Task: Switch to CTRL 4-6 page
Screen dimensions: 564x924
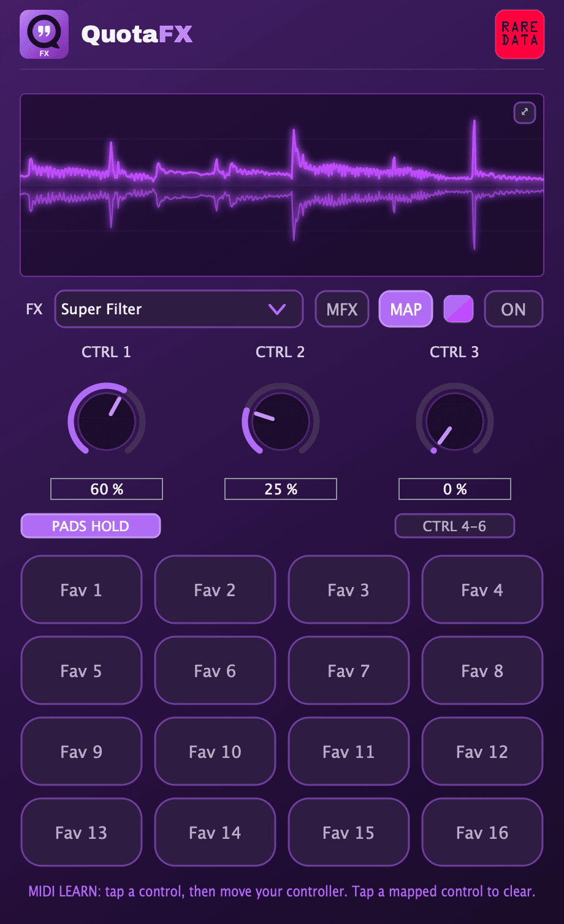Action: point(455,526)
